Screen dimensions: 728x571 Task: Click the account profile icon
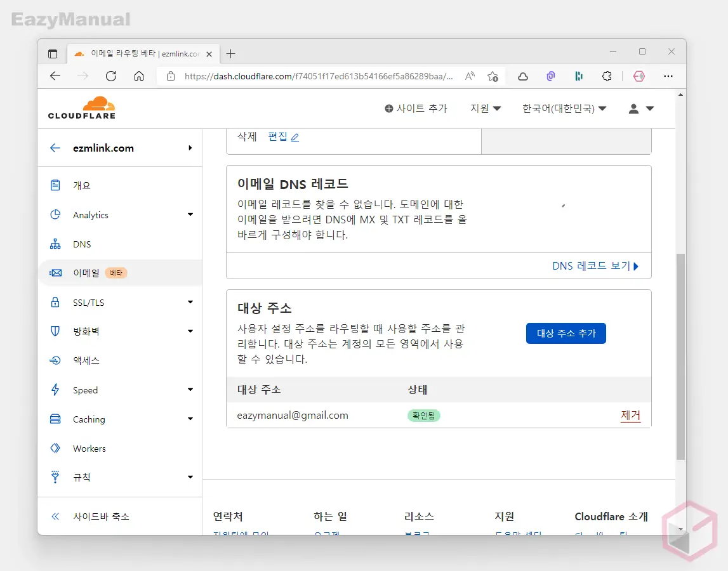pyautogui.click(x=640, y=108)
